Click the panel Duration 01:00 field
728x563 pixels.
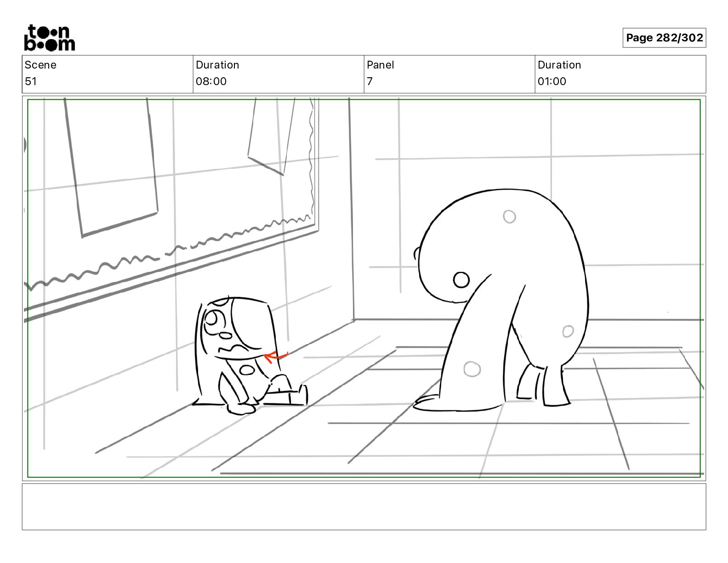[620, 74]
